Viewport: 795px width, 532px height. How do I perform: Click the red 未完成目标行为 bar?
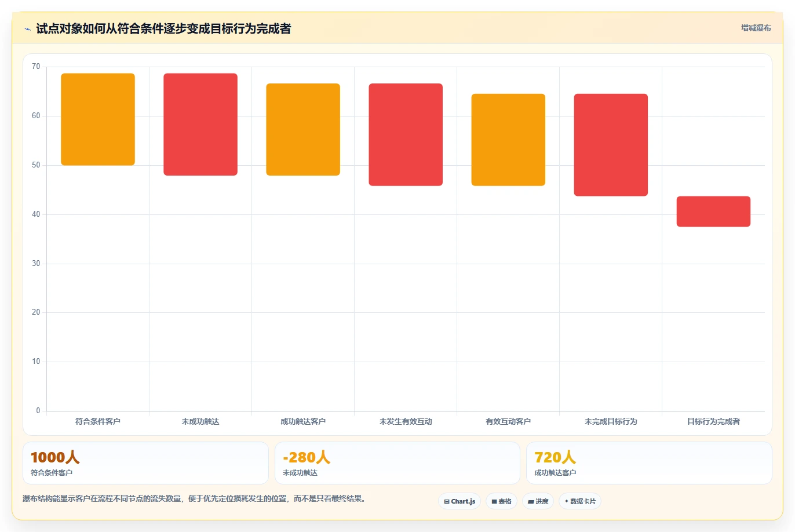point(611,145)
